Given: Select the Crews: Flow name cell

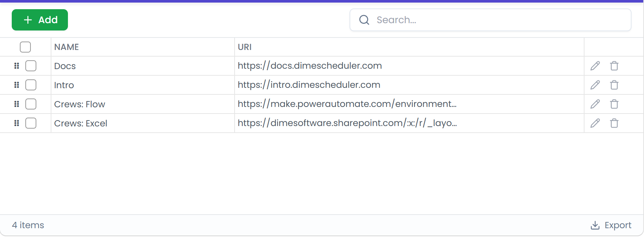Looking at the screenshot, I should (143, 104).
